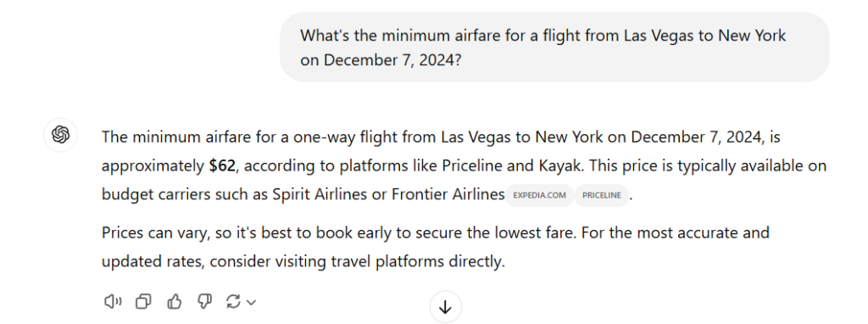Open the EXPEDIA.COM source citation chip
The width and height of the screenshot is (868, 324).
click(539, 196)
